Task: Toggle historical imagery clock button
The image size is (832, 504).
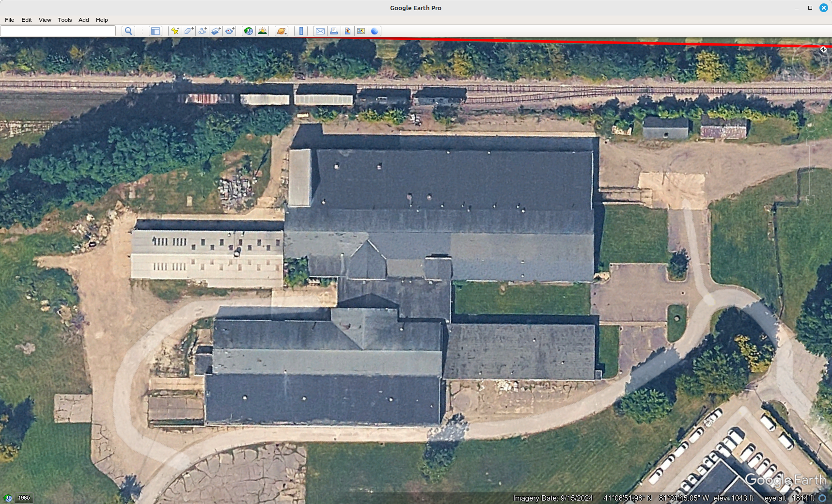Action: click(249, 31)
